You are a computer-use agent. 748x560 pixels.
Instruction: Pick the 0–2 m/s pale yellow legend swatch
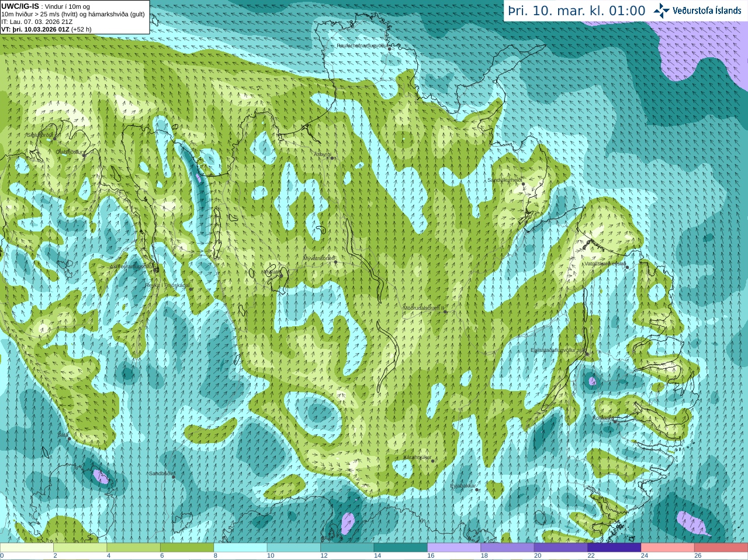27,548
